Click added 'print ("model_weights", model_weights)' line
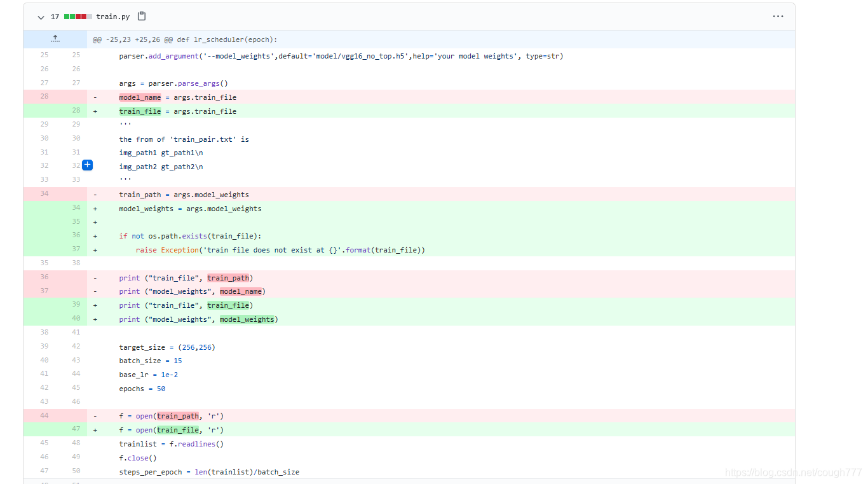Viewport: 868px width, 484px height. click(x=198, y=319)
